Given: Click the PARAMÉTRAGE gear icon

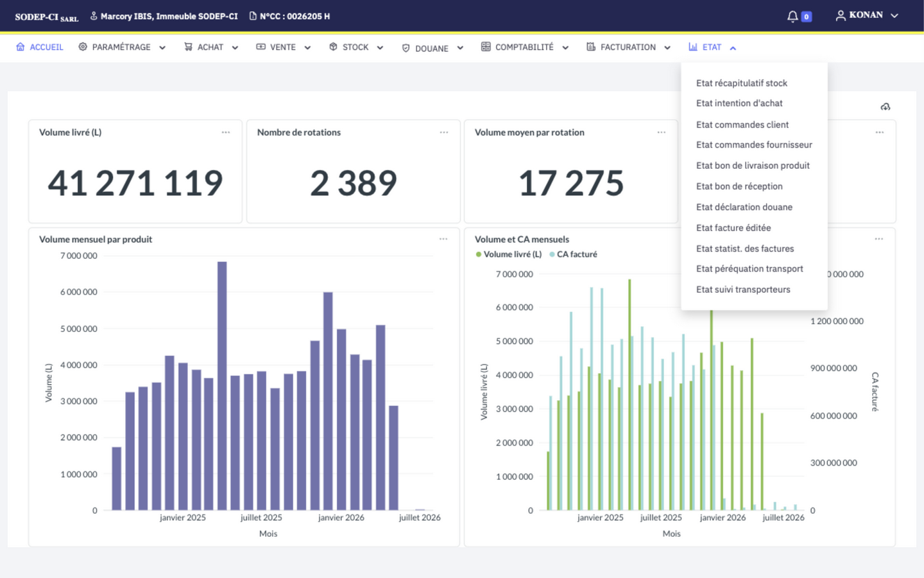Looking at the screenshot, I should [83, 47].
